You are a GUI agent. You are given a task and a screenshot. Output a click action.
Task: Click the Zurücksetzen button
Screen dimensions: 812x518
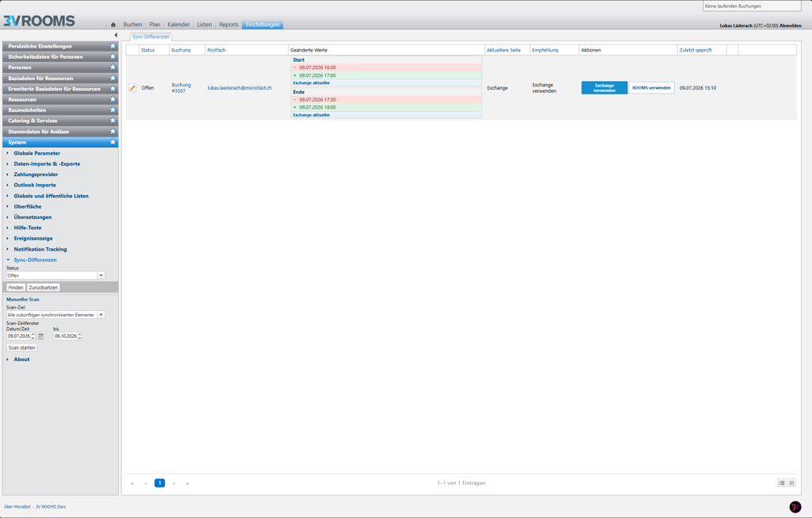44,287
